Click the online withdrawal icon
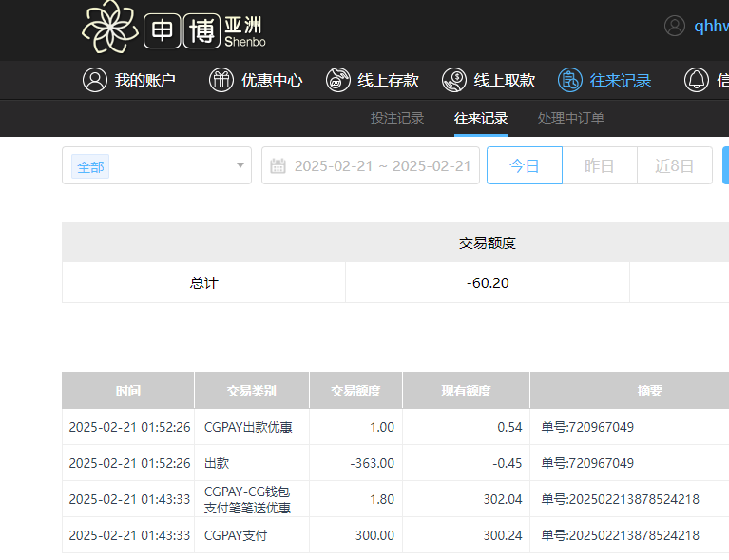Screen dimensions: 729x560 453,80
